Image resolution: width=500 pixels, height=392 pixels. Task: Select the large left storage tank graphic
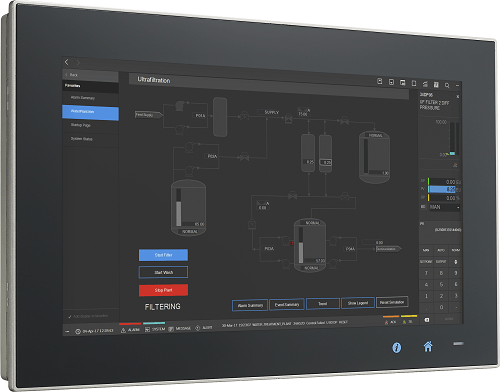click(188, 208)
